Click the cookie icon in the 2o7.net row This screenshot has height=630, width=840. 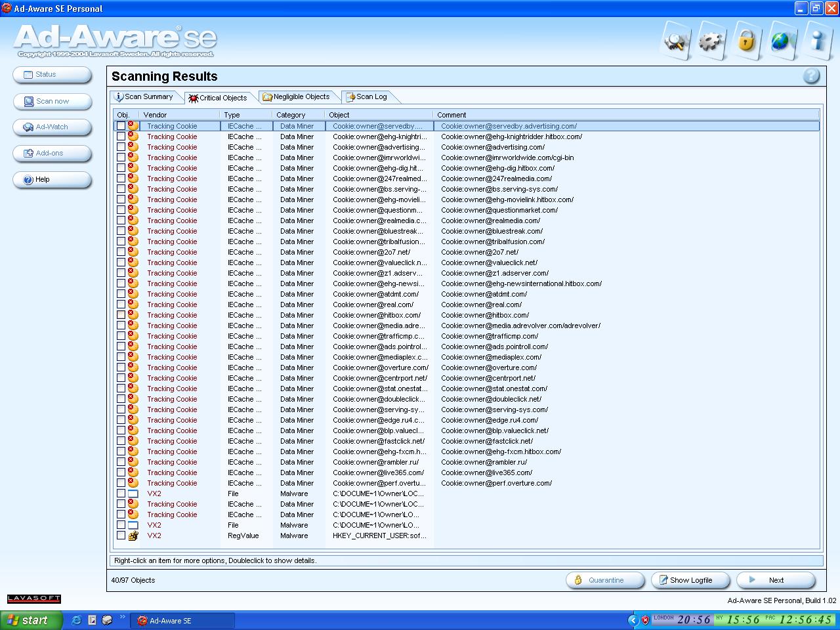point(133,251)
